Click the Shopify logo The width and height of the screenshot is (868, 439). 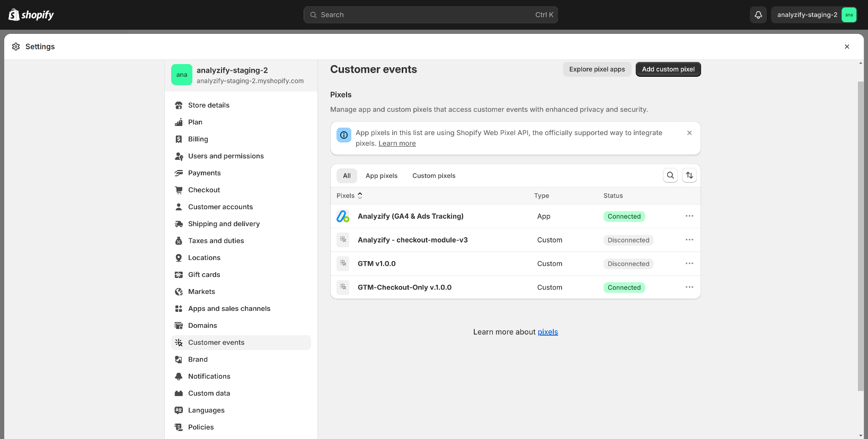click(x=31, y=15)
